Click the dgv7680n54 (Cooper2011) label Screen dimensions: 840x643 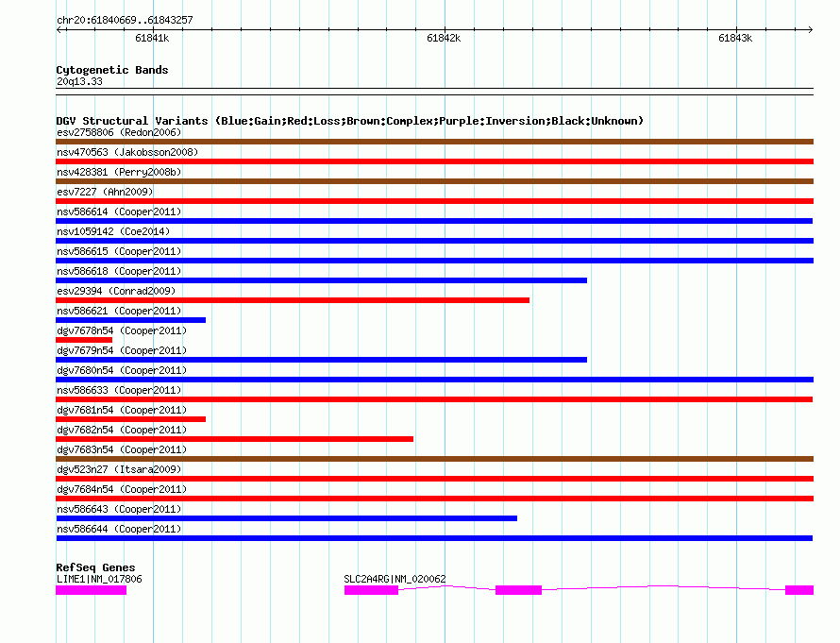click(122, 370)
